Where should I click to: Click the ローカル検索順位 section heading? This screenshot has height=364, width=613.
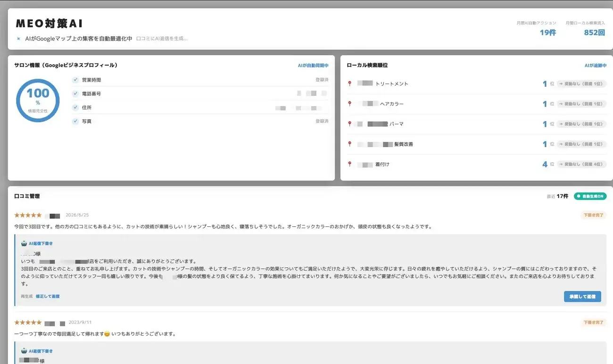pyautogui.click(x=367, y=66)
